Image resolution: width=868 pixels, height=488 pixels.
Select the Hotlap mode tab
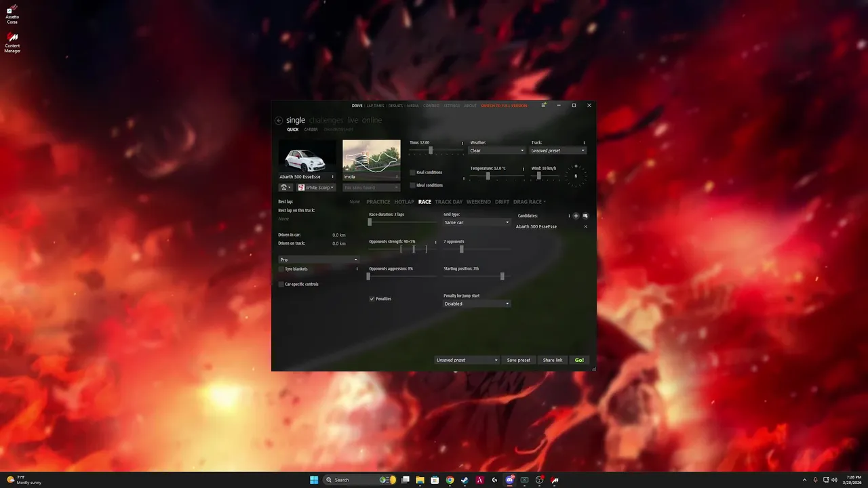(404, 202)
